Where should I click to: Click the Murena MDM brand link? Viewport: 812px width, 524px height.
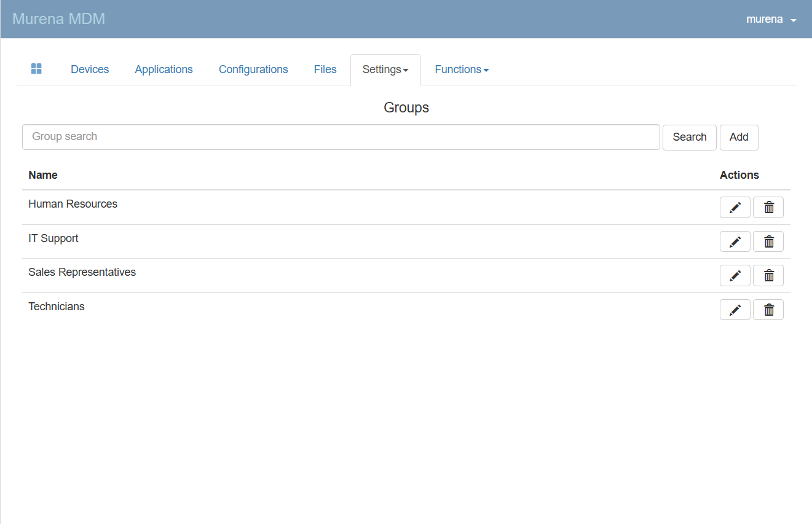58,19
